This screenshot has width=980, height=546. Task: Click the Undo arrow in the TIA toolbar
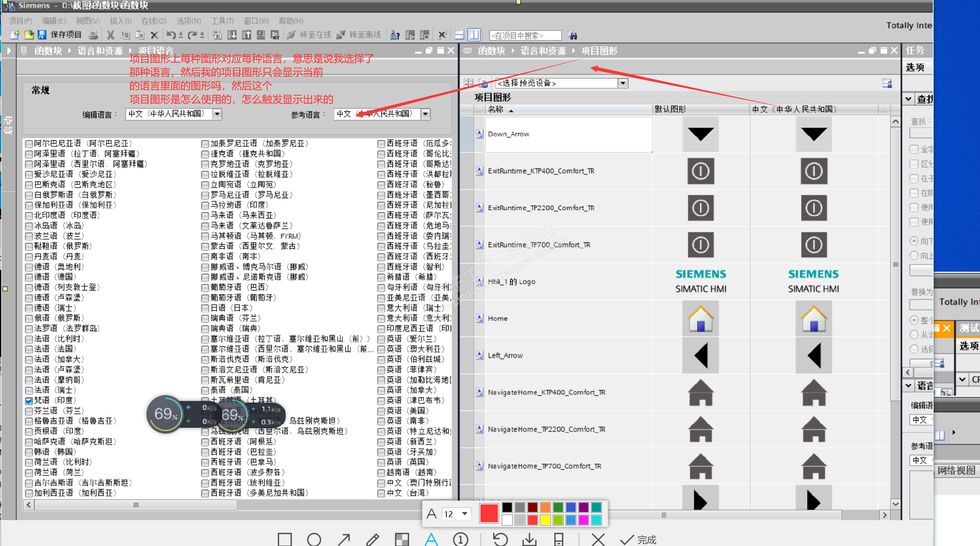[170, 35]
